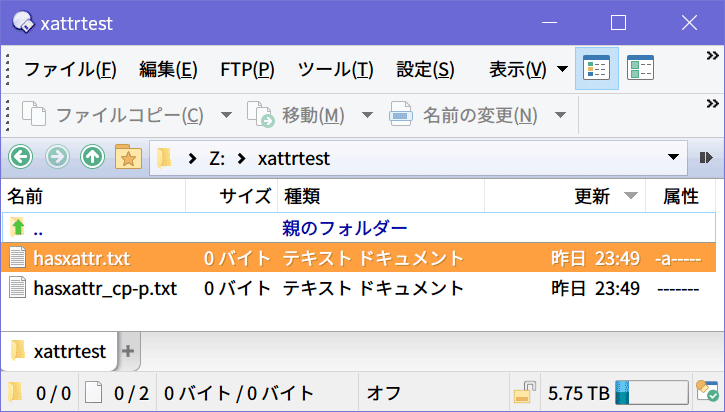The height and width of the screenshot is (412, 725).
Task: Click the hasxattr.txt file icon
Action: coord(17,259)
